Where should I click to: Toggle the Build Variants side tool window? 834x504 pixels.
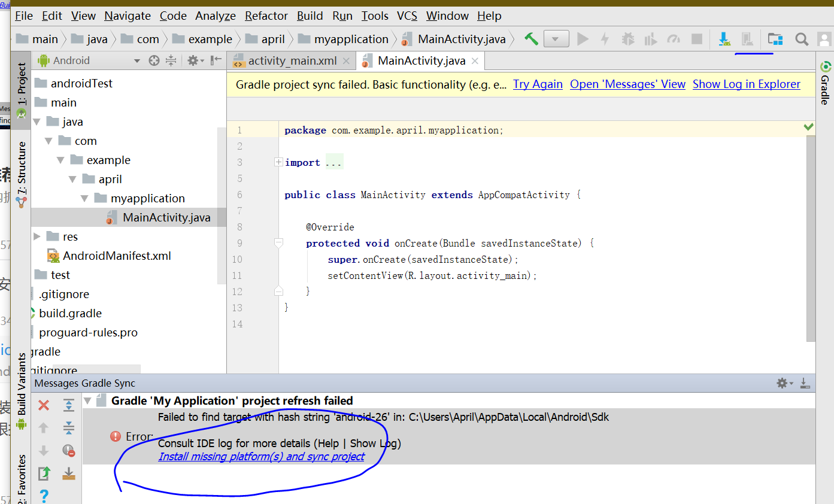[x=22, y=391]
